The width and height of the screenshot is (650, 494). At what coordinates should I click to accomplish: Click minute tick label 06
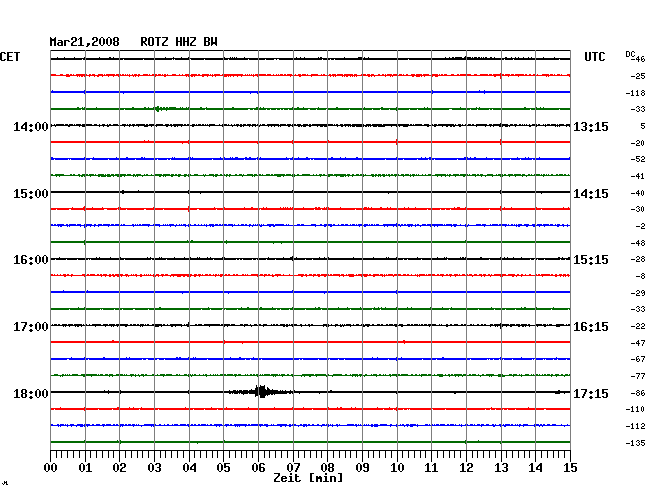pyautogui.click(x=258, y=467)
